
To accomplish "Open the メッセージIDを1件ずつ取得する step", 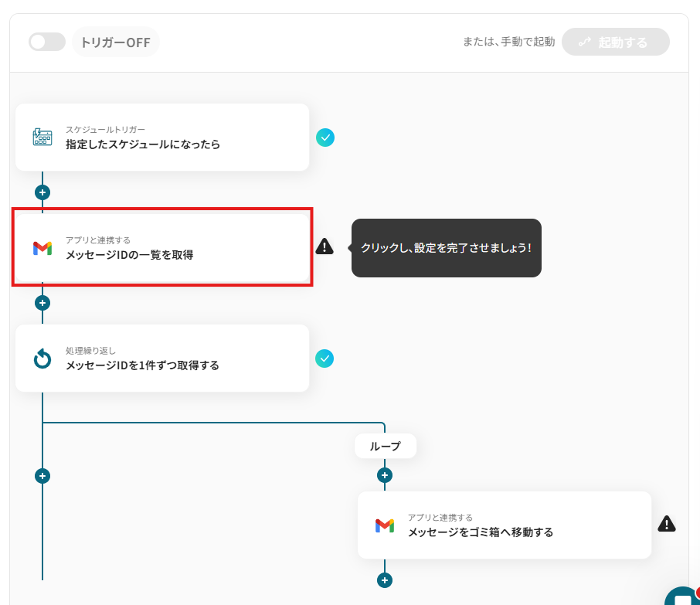I will [x=162, y=359].
